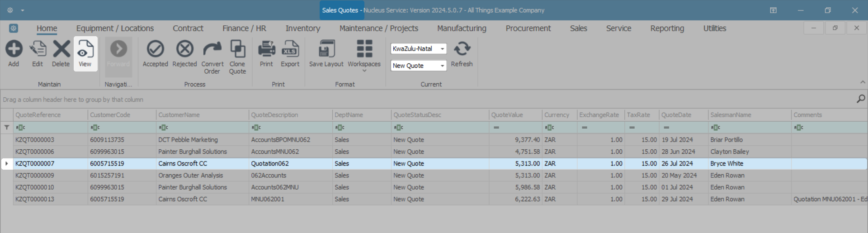868x233 pixels.
Task: Click the Add quote icon
Action: pos(14,49)
